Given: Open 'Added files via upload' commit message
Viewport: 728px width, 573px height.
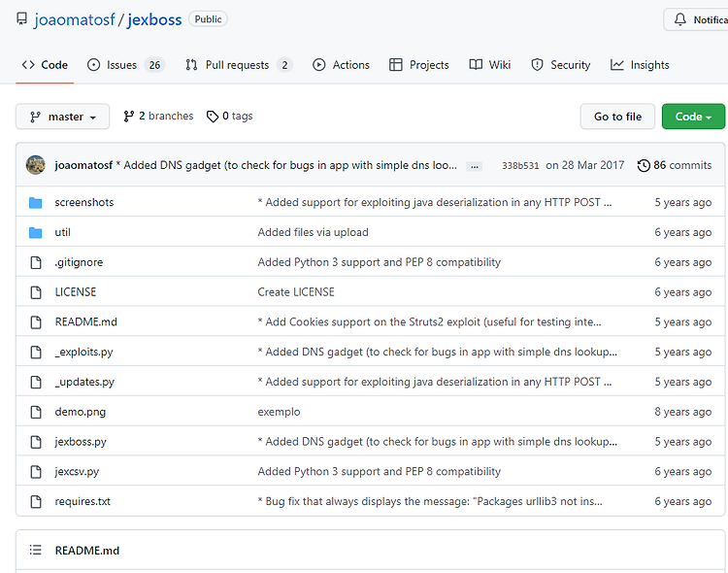Looking at the screenshot, I should 313,232.
